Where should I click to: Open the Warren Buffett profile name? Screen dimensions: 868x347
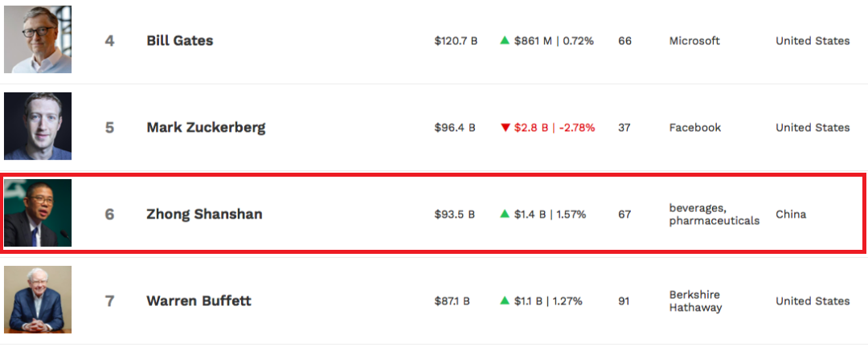199,301
